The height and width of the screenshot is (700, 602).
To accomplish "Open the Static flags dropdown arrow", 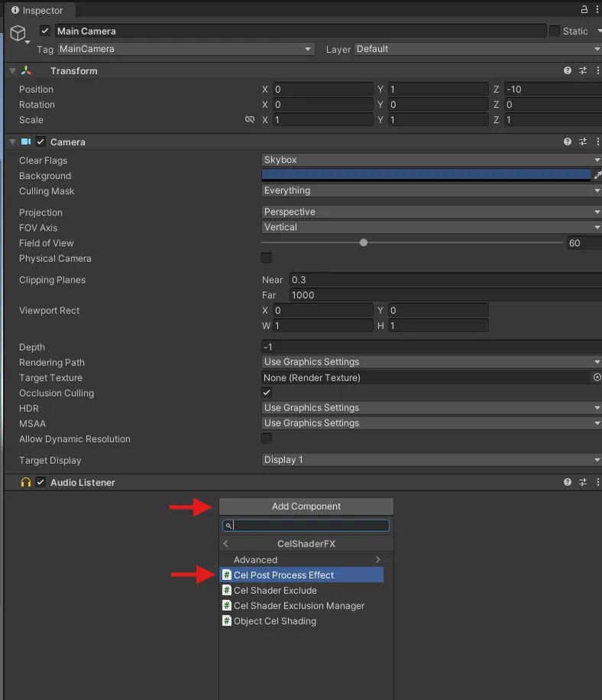I will click(x=598, y=31).
